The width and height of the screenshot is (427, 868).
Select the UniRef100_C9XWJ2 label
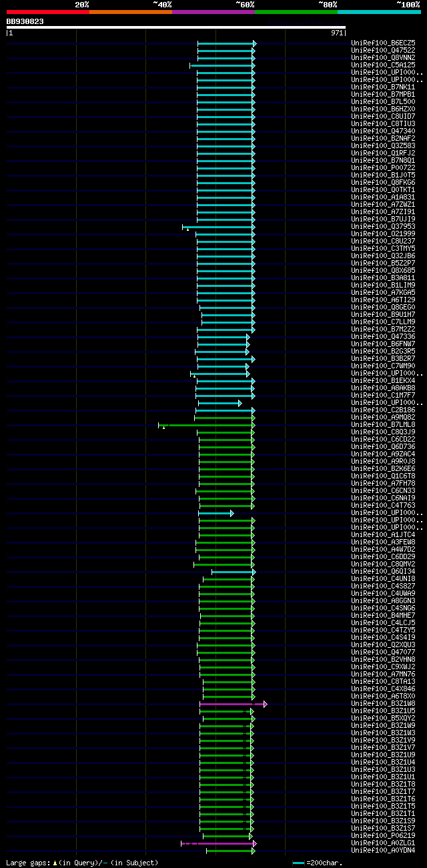tap(383, 667)
